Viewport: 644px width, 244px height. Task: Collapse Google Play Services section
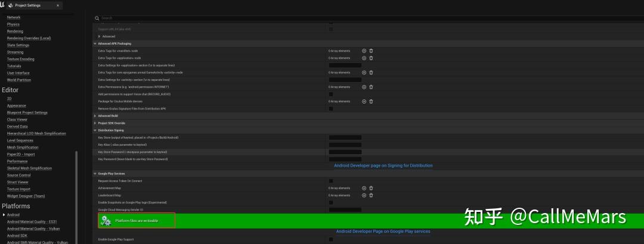pos(95,173)
